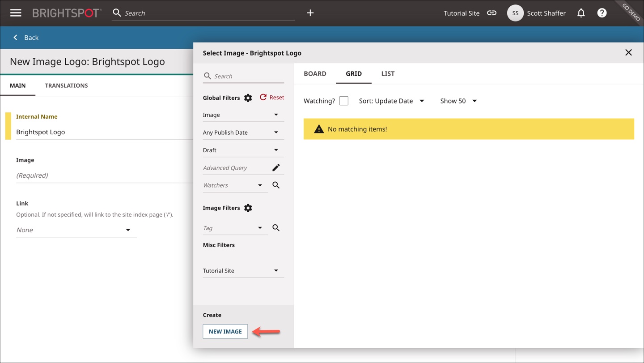Click the Internal Name text field
Screen dimensions: 644x363
click(x=105, y=132)
